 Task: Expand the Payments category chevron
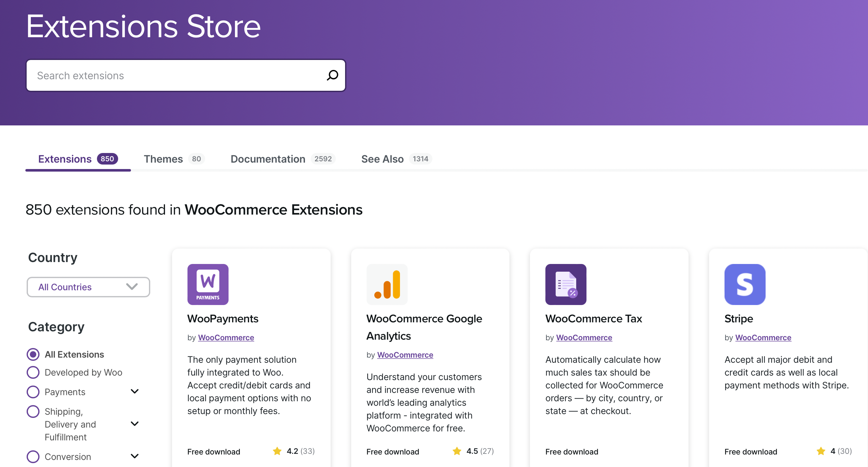point(135,391)
